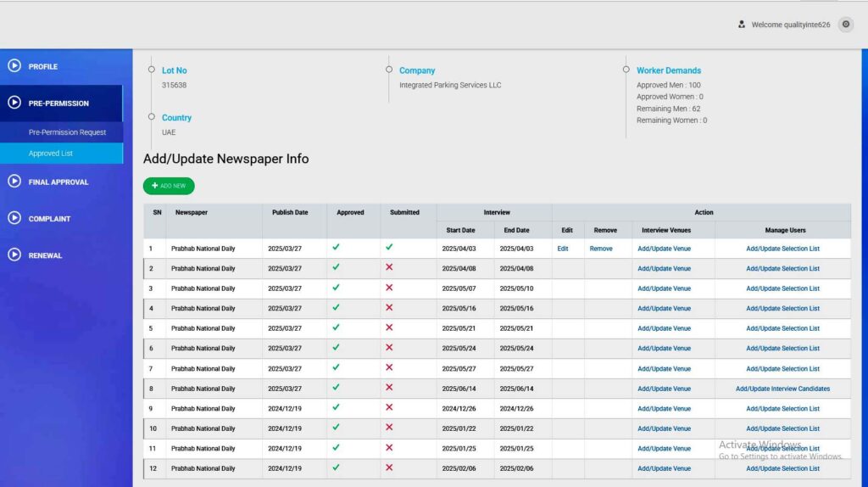Click the Renewal sidebar circle icon
This screenshot has height=487, width=868.
click(14, 255)
